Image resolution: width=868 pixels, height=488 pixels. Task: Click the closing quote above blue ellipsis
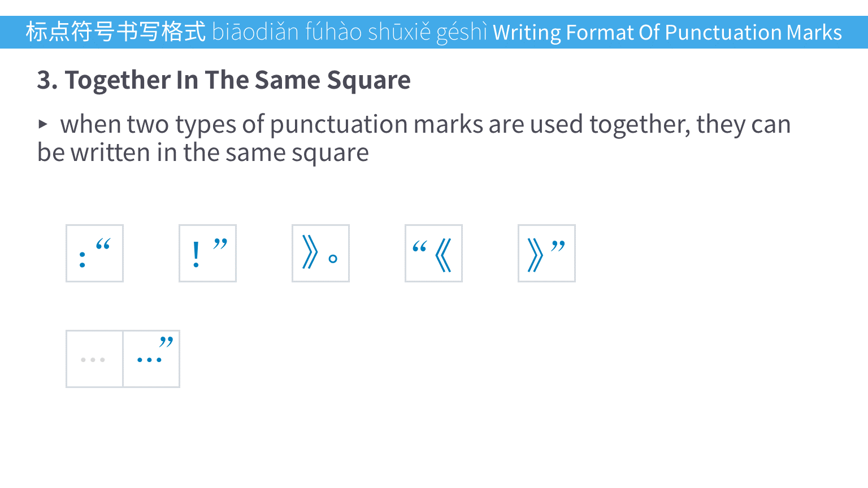pos(166,341)
